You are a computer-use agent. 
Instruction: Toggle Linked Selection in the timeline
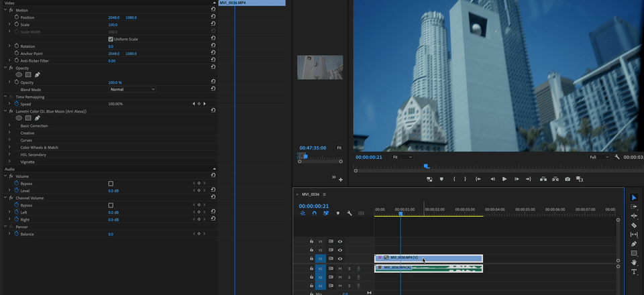pos(326,213)
